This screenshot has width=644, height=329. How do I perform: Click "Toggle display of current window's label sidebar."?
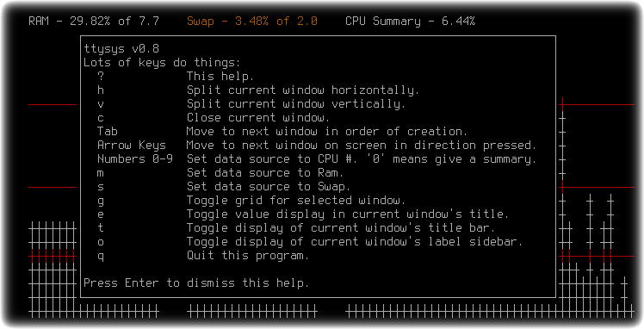click(355, 241)
